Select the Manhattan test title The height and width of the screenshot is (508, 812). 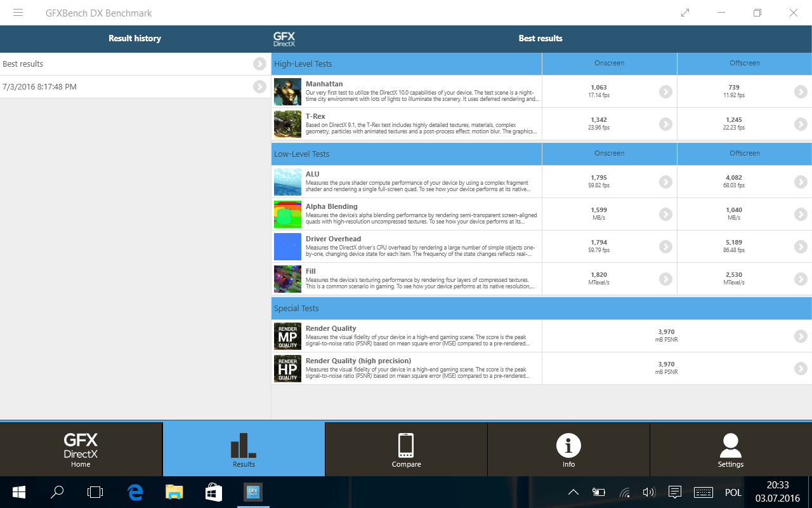click(x=324, y=84)
